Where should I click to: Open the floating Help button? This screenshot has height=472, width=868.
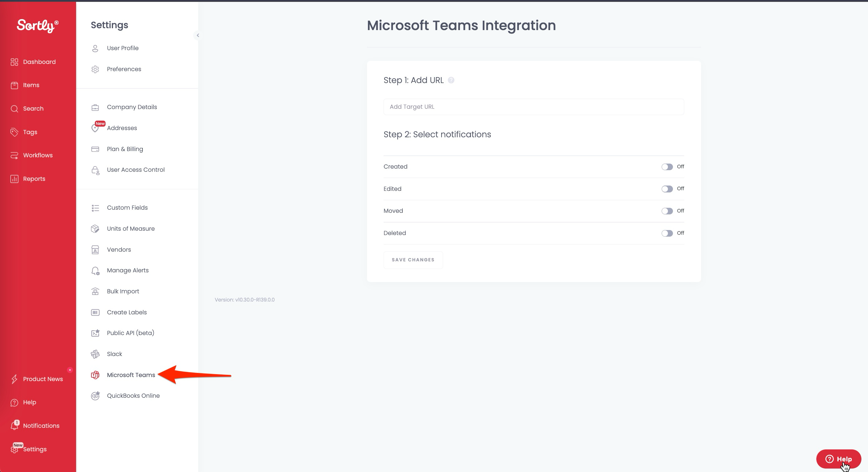(x=838, y=459)
